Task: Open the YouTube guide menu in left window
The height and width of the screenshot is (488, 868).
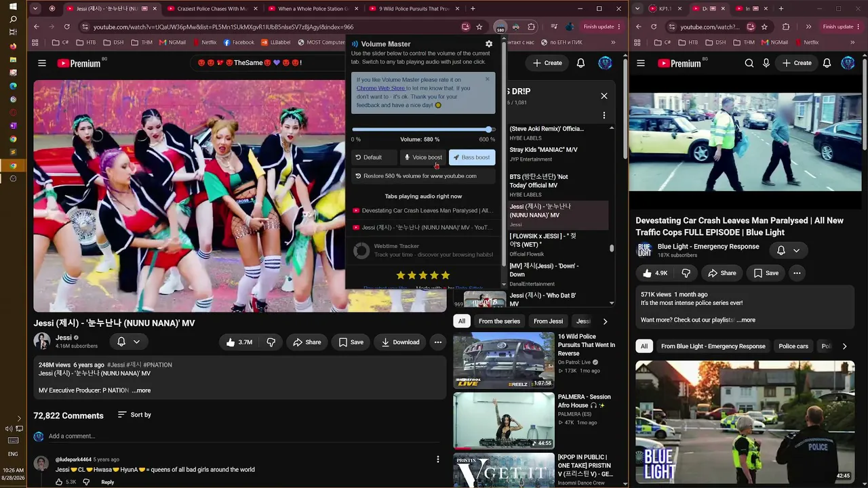Action: point(42,63)
